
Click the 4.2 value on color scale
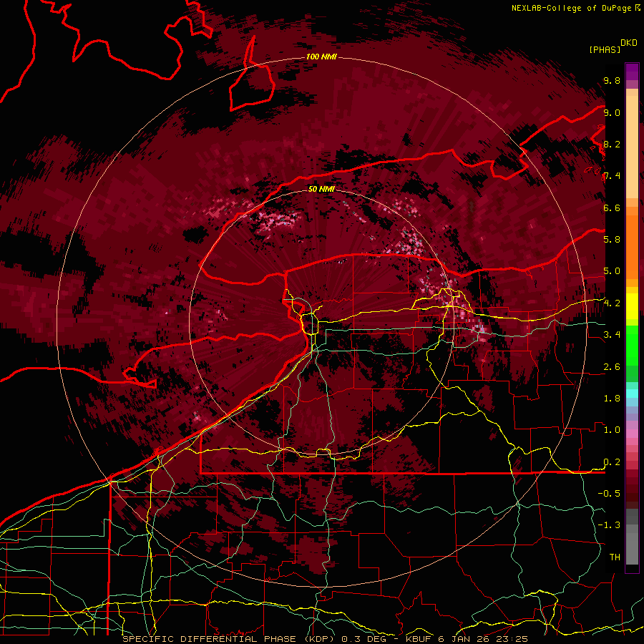[612, 303]
